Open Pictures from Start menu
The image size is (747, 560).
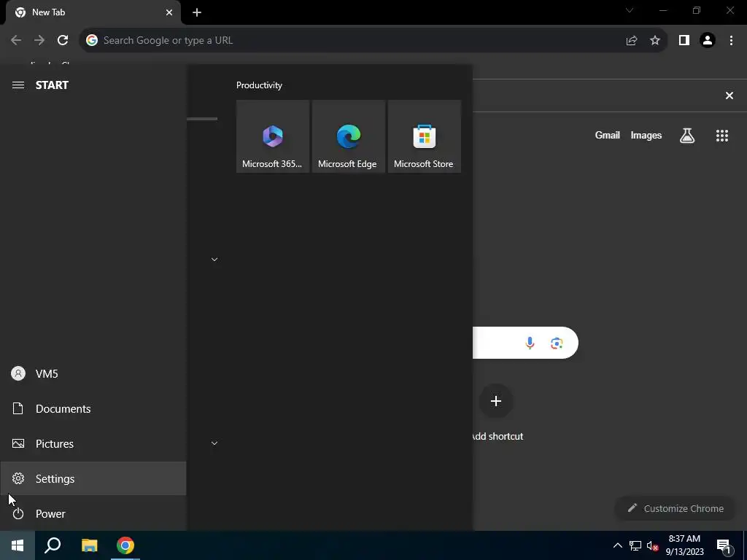point(93,444)
